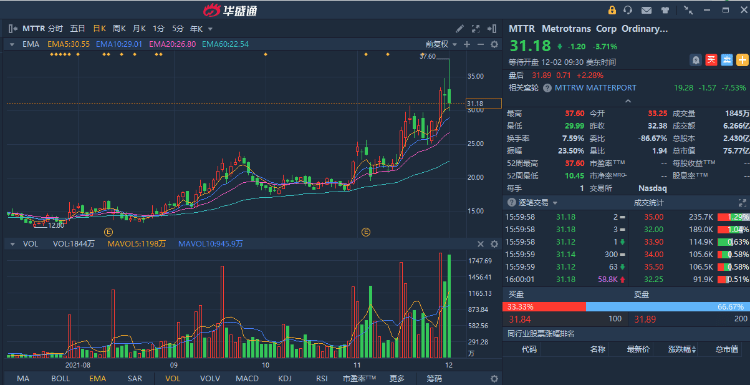Click the November earnings E marker
750x385 pixels.
tap(365, 232)
